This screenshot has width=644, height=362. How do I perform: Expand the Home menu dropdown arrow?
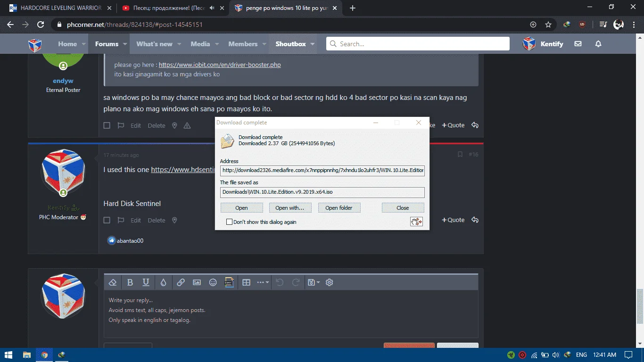pos(84,44)
